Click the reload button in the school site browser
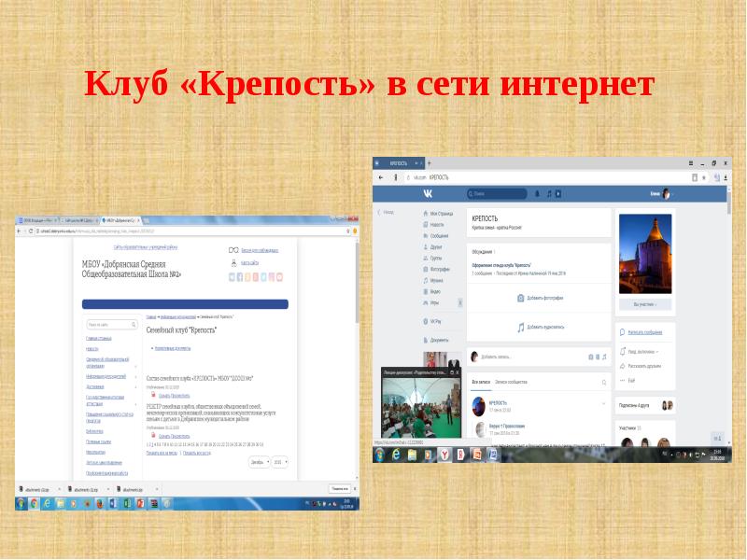 31,231
